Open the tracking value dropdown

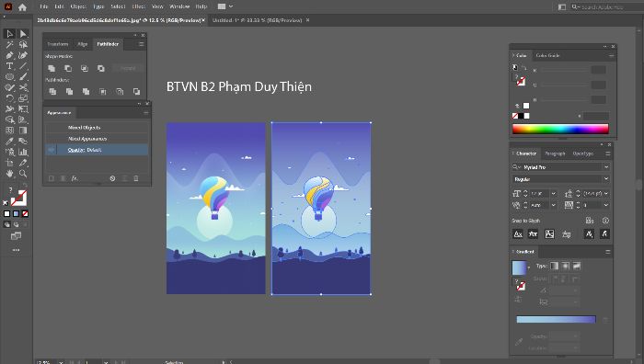(605, 205)
